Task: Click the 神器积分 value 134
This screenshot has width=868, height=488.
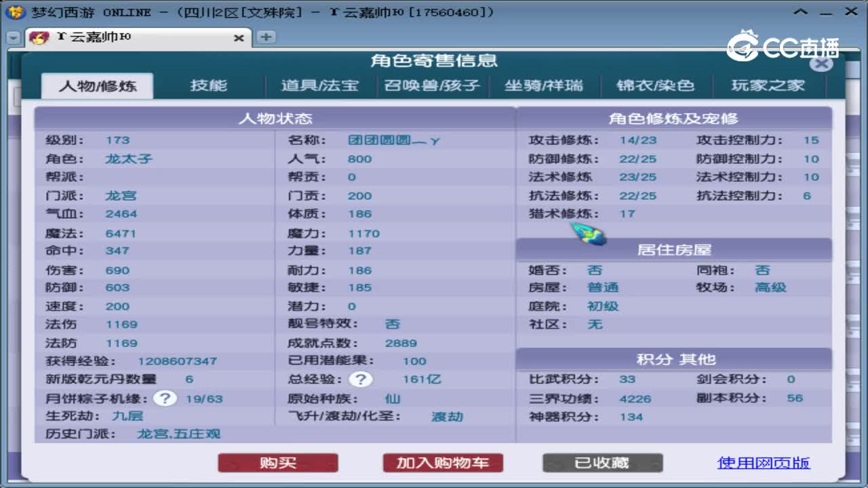Action: (631, 417)
